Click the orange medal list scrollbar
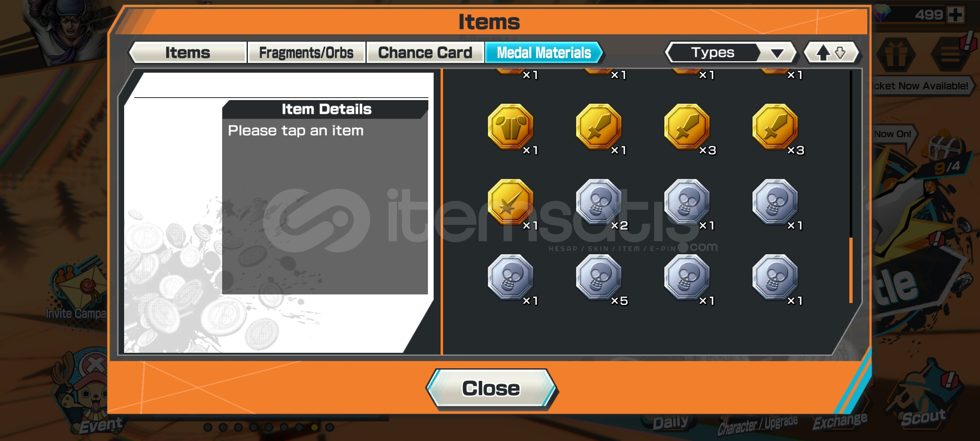 (851, 269)
